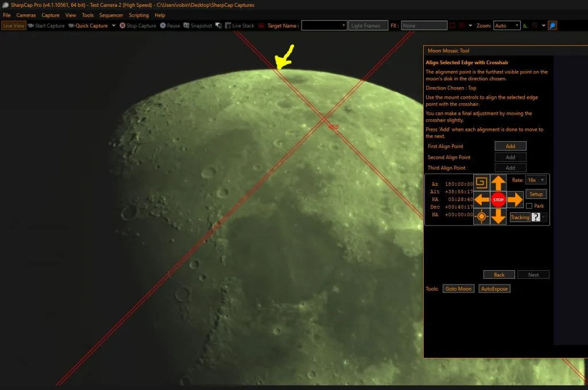
Task: Click the icon right of Snapshot
Action: pos(219,25)
